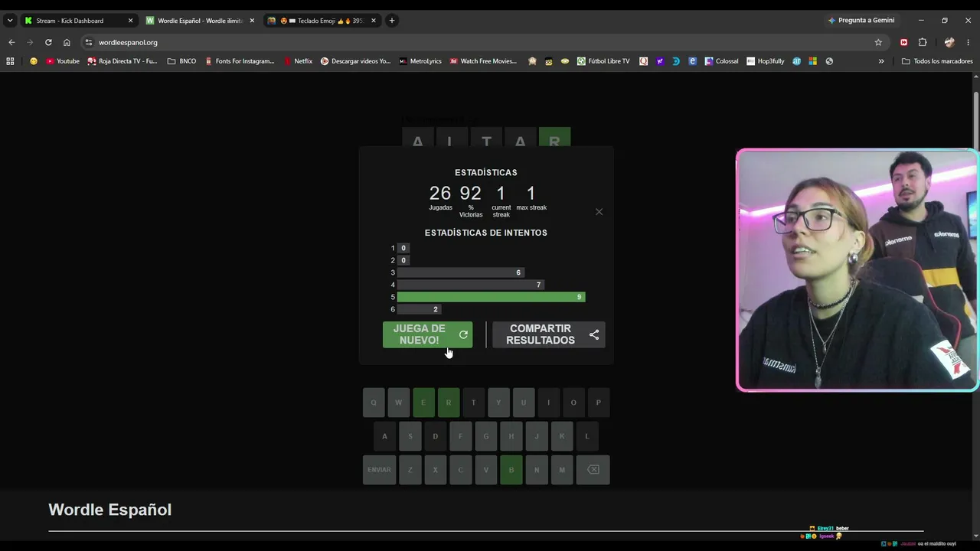Tap the P key on keyboard
The height and width of the screenshot is (551, 980).
[599, 403]
